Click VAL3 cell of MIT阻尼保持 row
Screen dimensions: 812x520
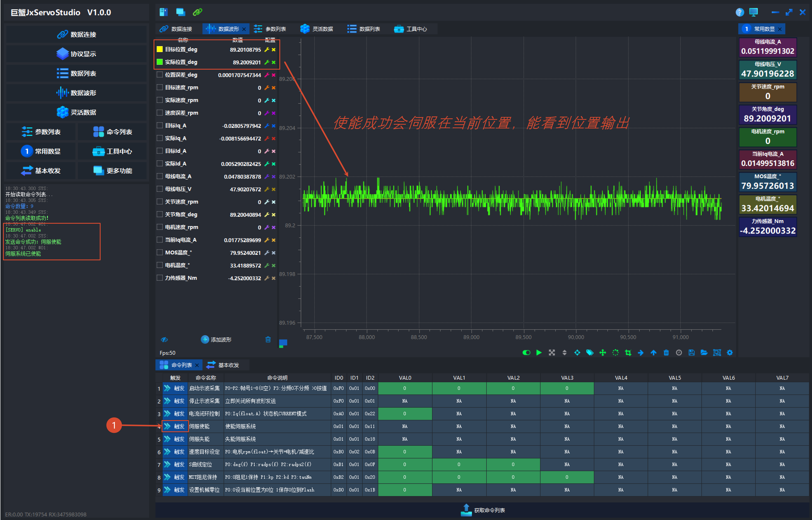tap(567, 477)
